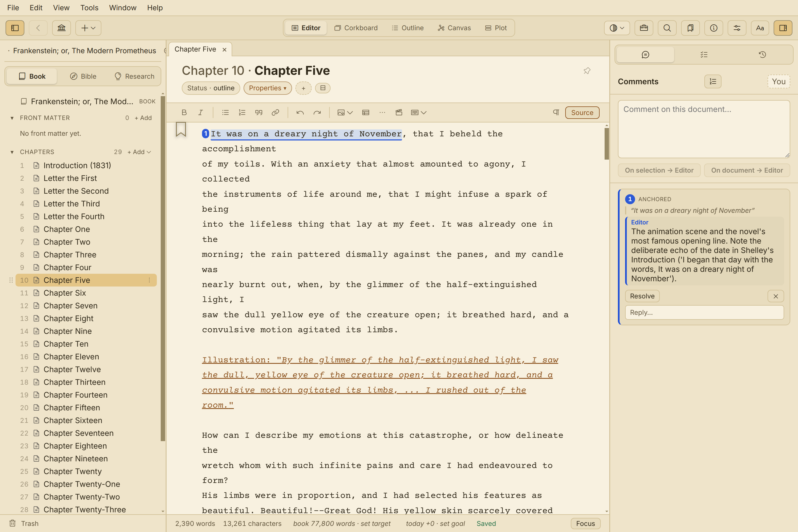798x532 pixels.
Task: Open the Chapter Five row options menu
Action: coord(149,280)
